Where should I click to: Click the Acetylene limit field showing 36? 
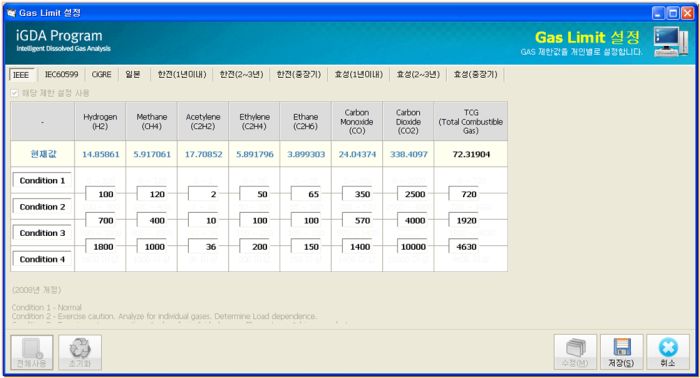coord(203,246)
